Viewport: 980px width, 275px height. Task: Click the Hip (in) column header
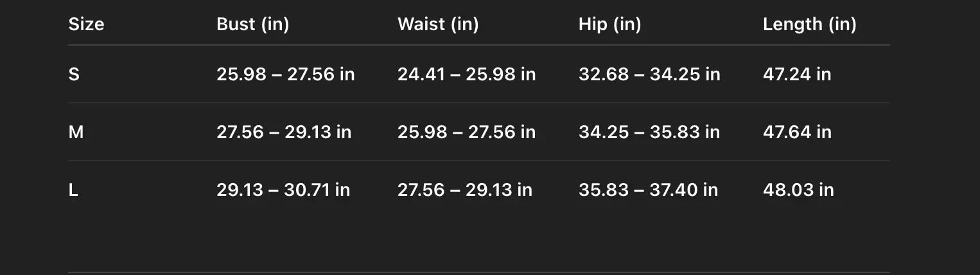609,24
